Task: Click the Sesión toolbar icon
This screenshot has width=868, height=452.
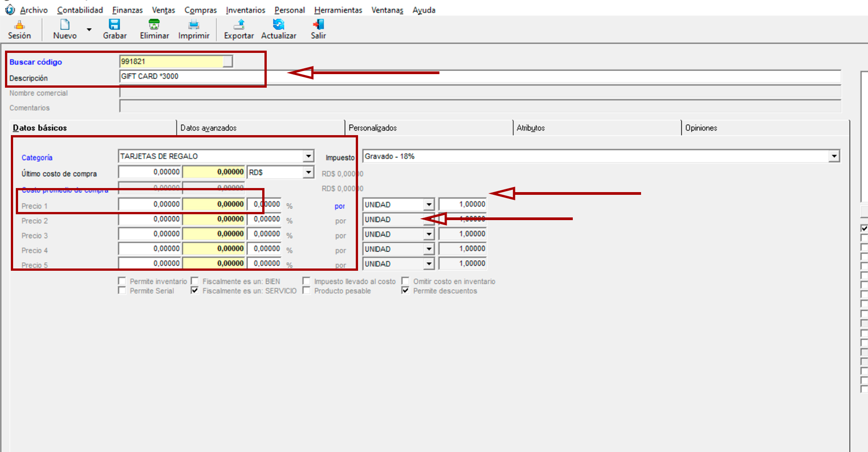Action: [19, 25]
